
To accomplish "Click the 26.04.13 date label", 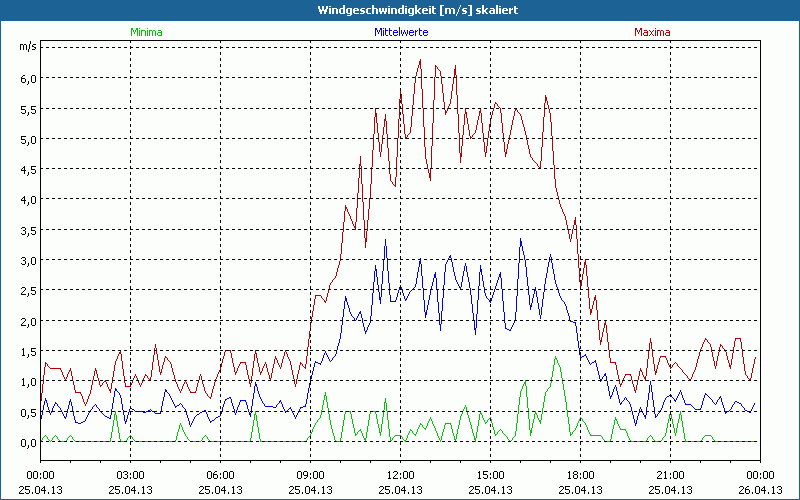I will [760, 490].
